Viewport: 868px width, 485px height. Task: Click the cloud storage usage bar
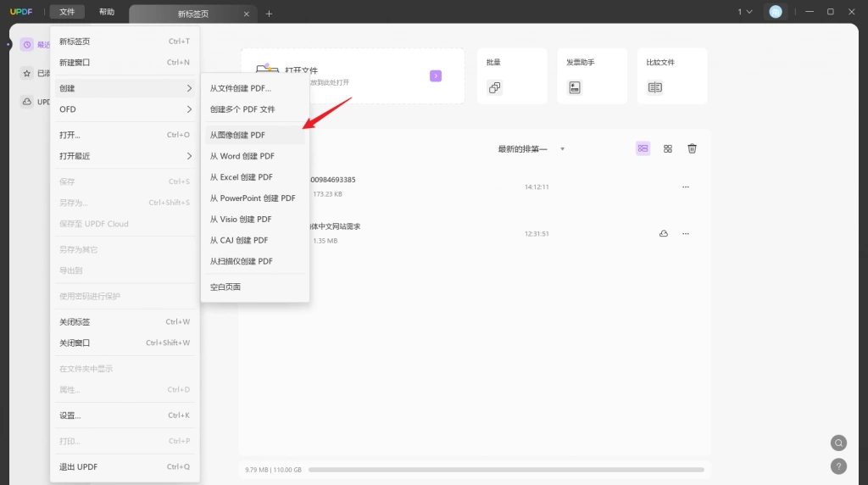tap(506, 470)
